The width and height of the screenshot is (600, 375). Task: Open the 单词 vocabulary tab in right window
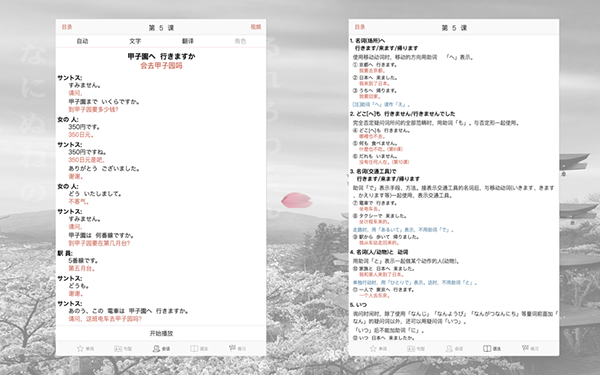tap(378, 349)
